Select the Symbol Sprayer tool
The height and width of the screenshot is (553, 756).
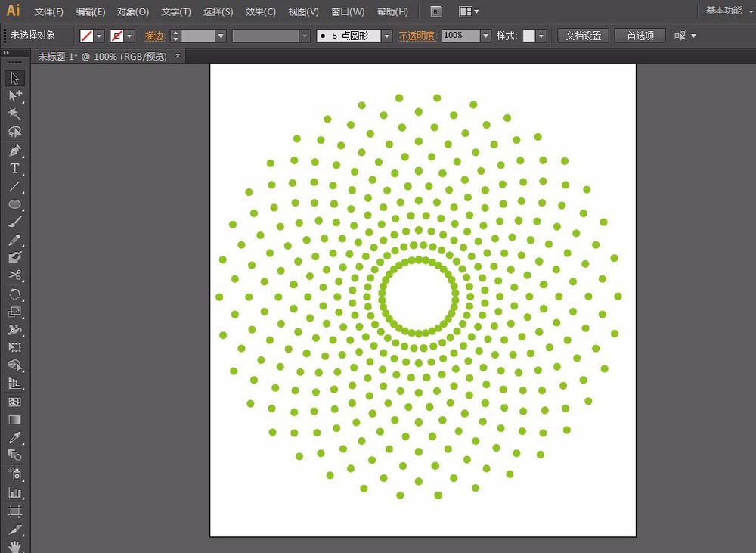(x=14, y=475)
